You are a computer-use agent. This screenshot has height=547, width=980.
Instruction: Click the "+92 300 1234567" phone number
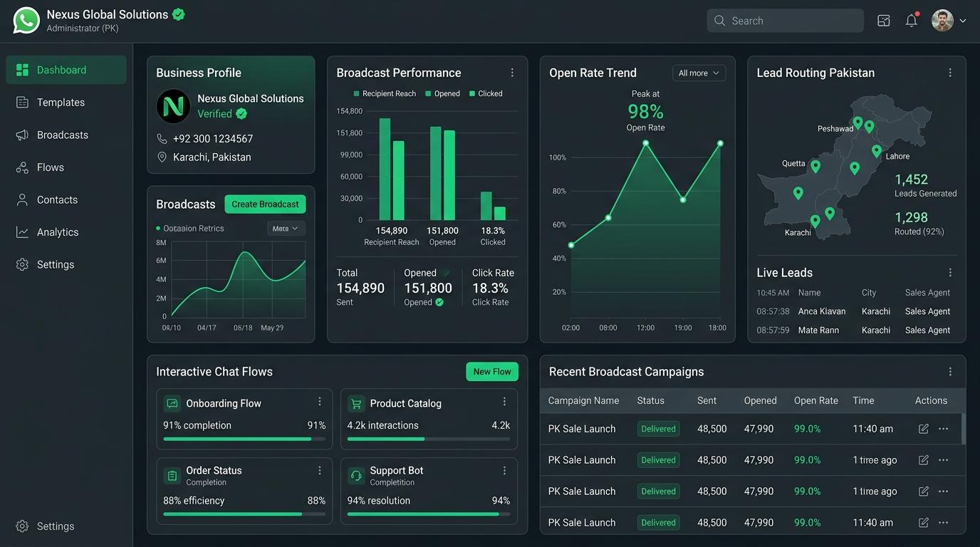pos(213,139)
